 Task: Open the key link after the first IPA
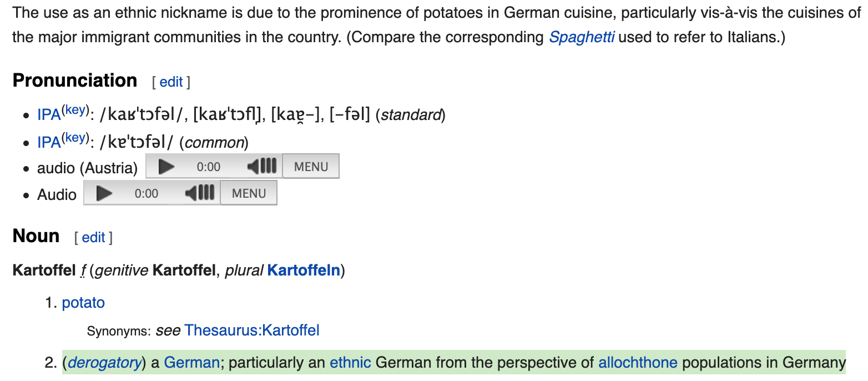(75, 109)
